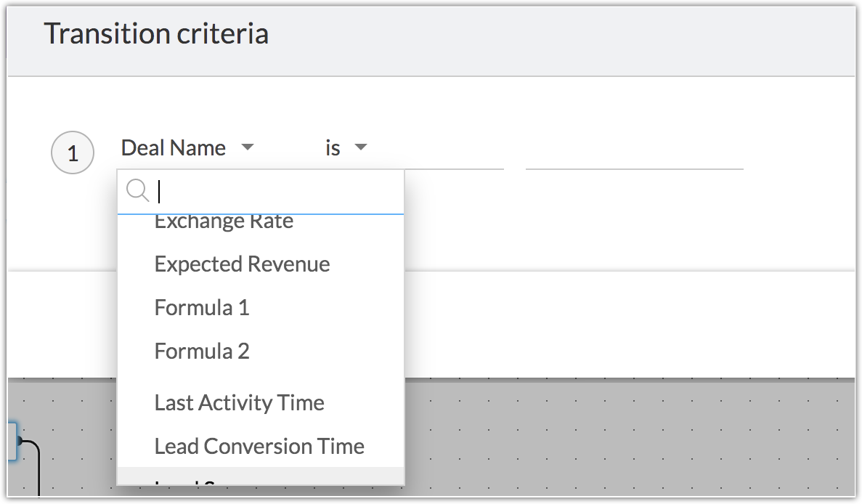Select the partially visible Exchange Rate option
862x504 pixels.
224,221
